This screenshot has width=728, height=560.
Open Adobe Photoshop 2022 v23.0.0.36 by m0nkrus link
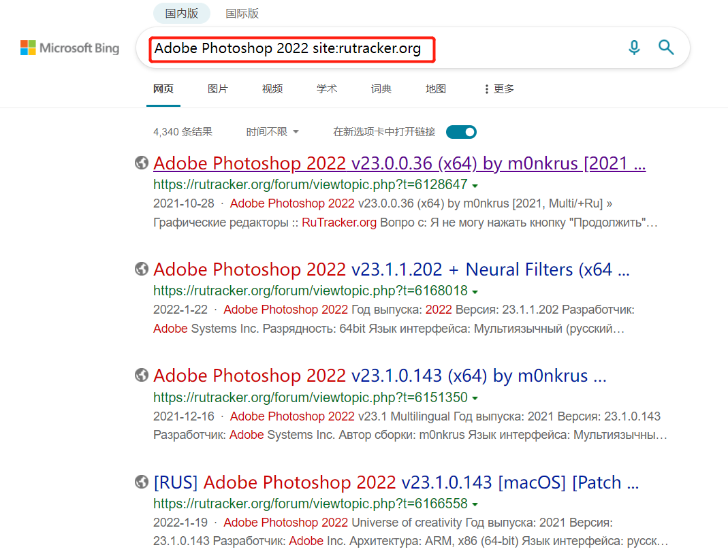pos(399,163)
